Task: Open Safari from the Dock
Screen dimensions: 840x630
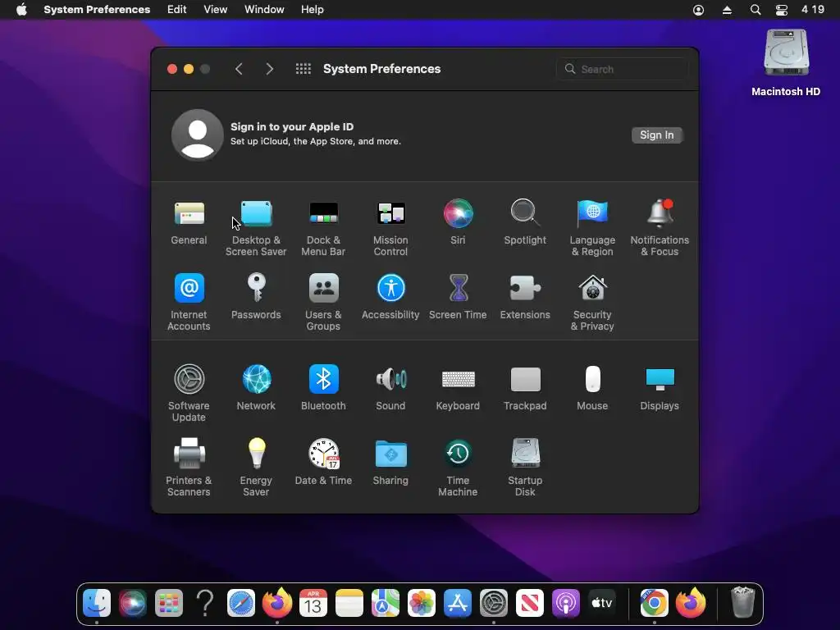Action: [241, 603]
